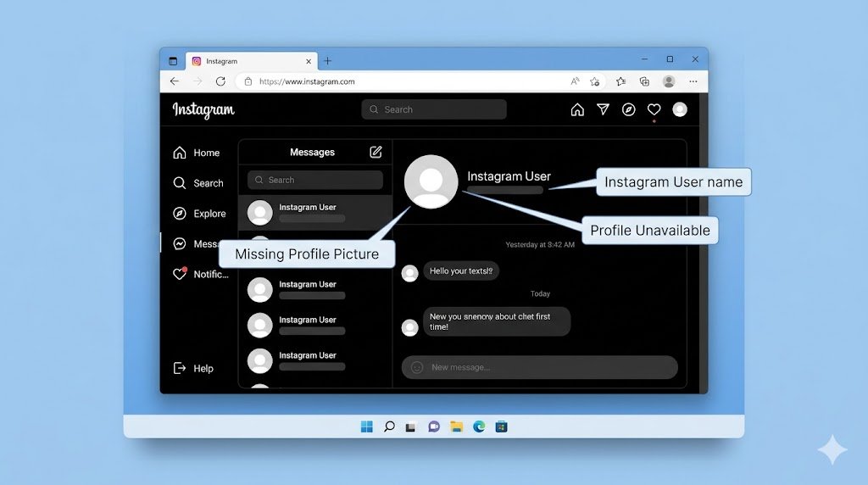Open direct messages paper-plane icon in header
Screen dimensions: 868x485
603,109
